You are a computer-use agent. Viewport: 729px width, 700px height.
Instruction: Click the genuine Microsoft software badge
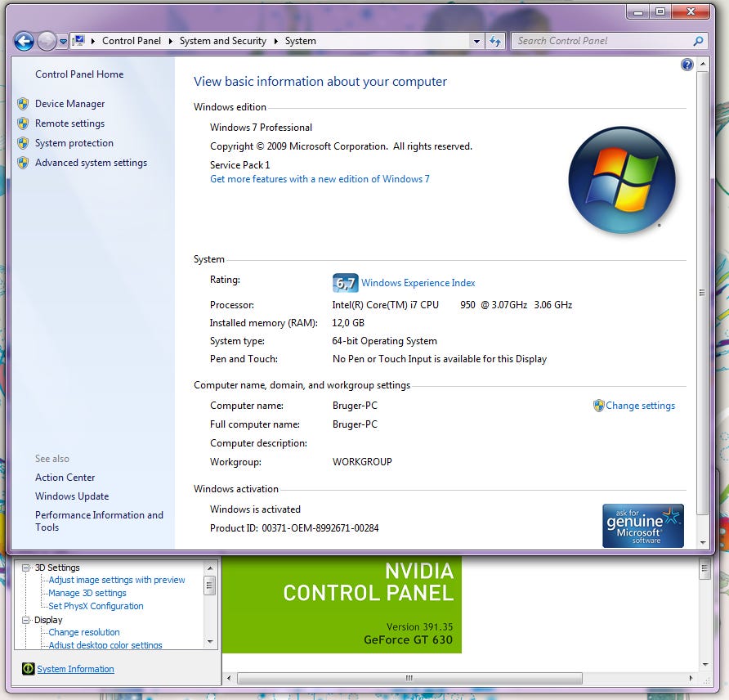coord(643,526)
